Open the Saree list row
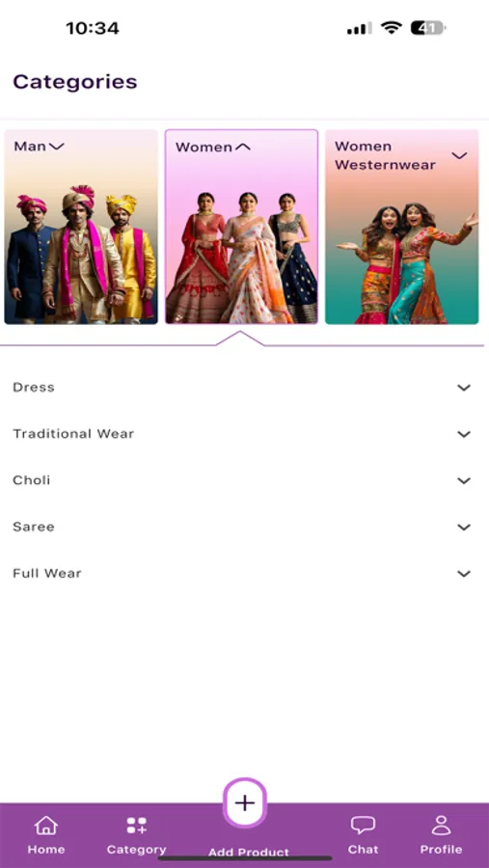 point(242,527)
